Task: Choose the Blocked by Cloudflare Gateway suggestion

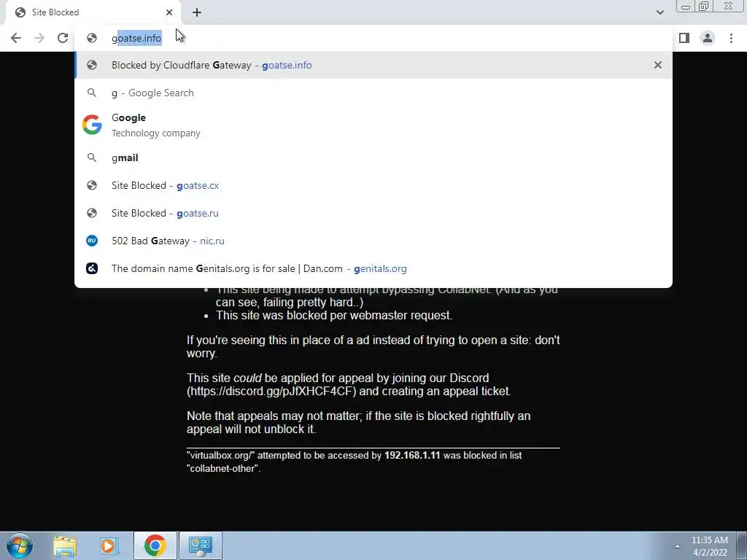Action: pyautogui.click(x=373, y=65)
